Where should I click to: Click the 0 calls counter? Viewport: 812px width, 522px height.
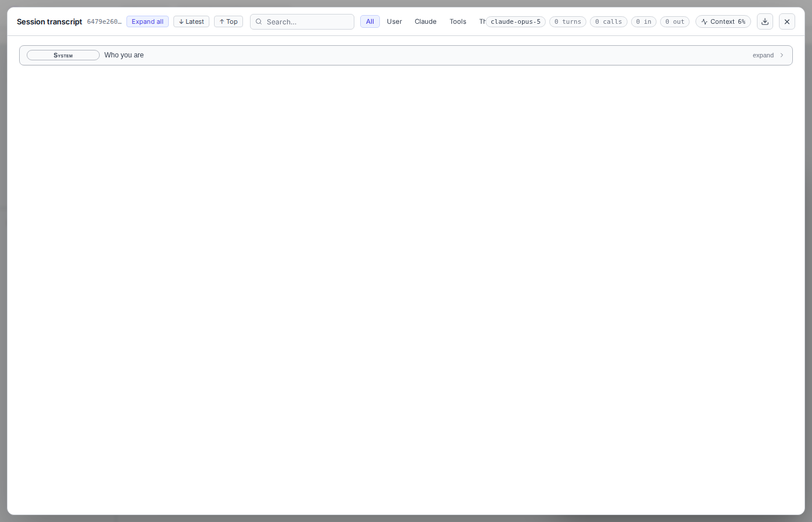608,21
